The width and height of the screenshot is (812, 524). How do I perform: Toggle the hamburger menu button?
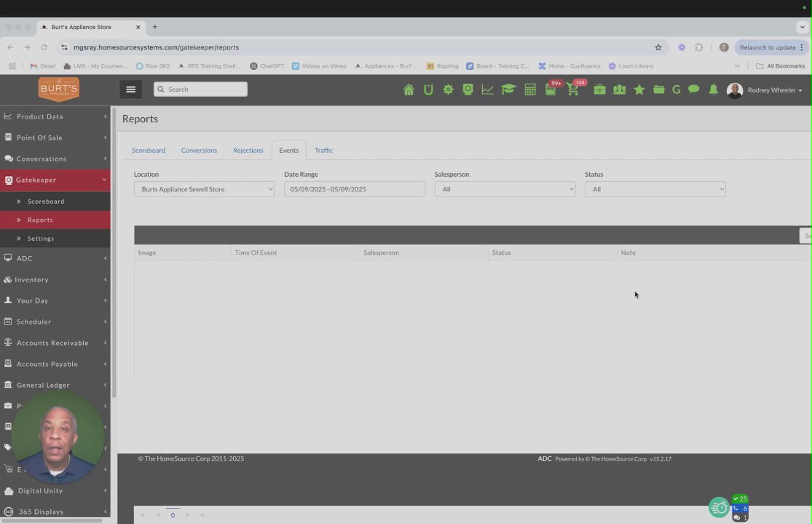(130, 90)
